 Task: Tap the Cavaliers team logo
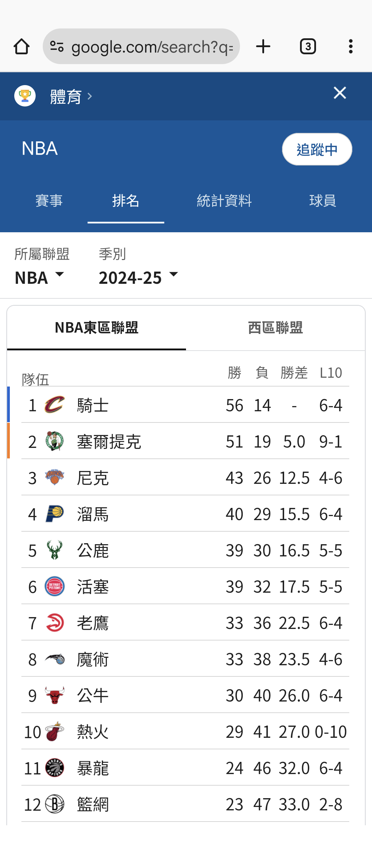54,405
